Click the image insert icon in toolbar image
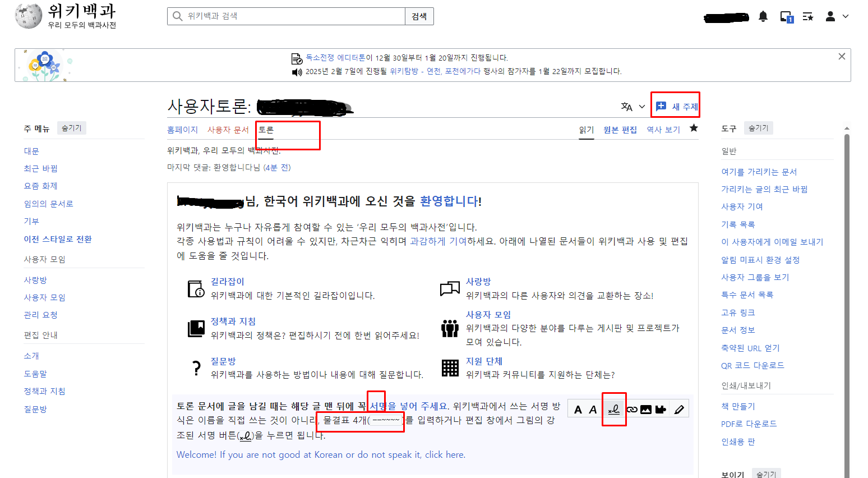 click(646, 410)
